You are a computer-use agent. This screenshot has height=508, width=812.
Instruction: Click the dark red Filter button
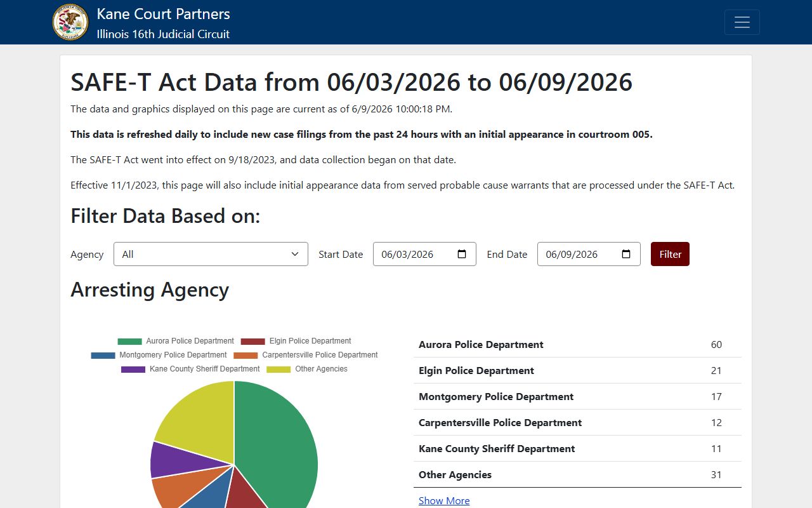pyautogui.click(x=670, y=254)
